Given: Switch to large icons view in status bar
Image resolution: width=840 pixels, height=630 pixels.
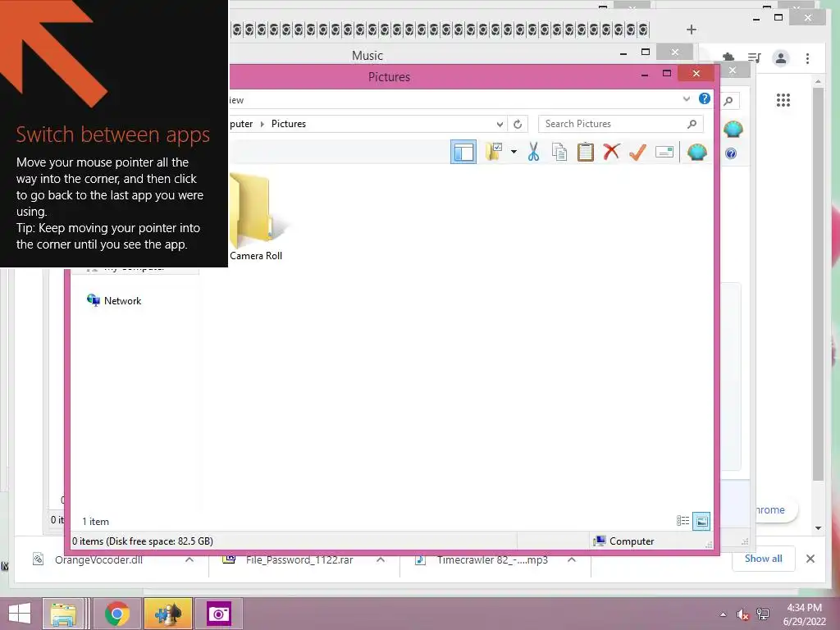Looking at the screenshot, I should click(701, 521).
